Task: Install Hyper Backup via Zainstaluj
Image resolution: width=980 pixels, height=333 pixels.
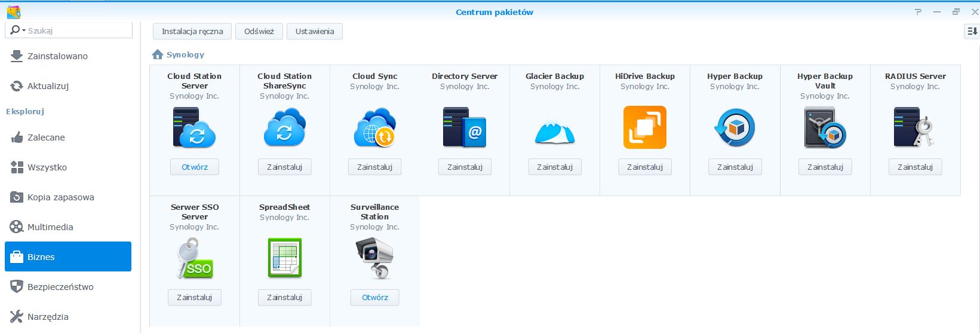Action: click(735, 167)
